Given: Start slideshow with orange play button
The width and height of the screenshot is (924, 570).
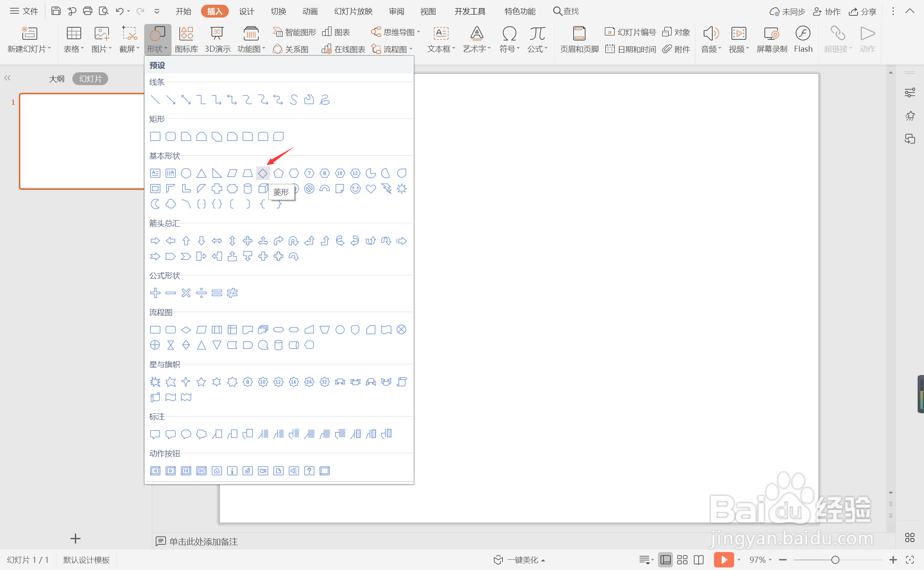Looking at the screenshot, I should tap(723, 560).
